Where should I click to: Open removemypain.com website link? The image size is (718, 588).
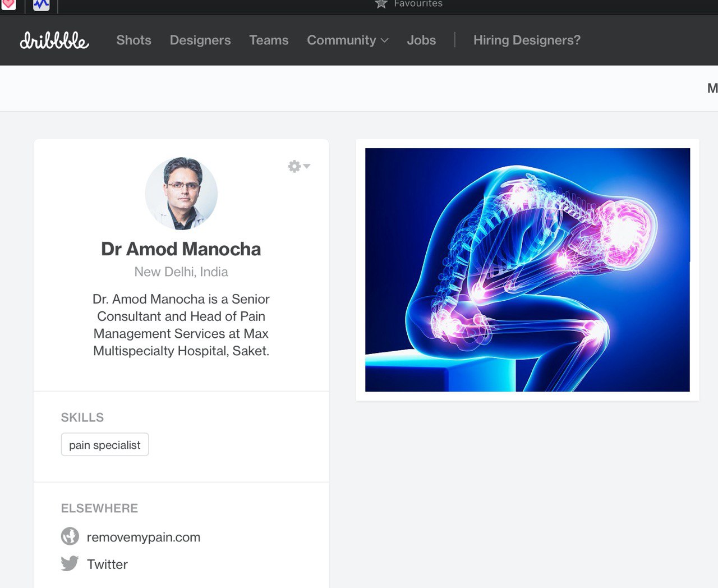(x=144, y=537)
